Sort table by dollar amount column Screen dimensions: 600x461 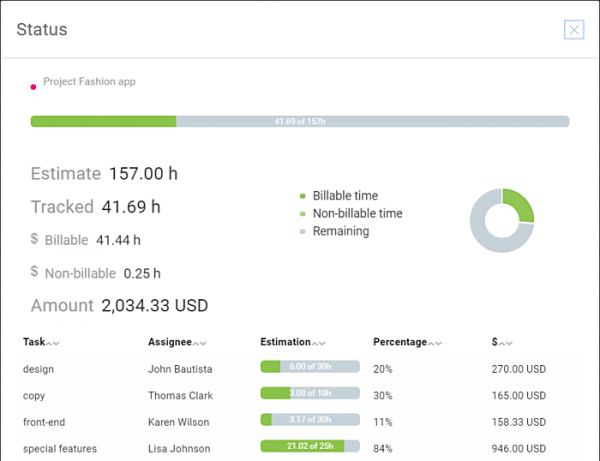click(x=504, y=343)
